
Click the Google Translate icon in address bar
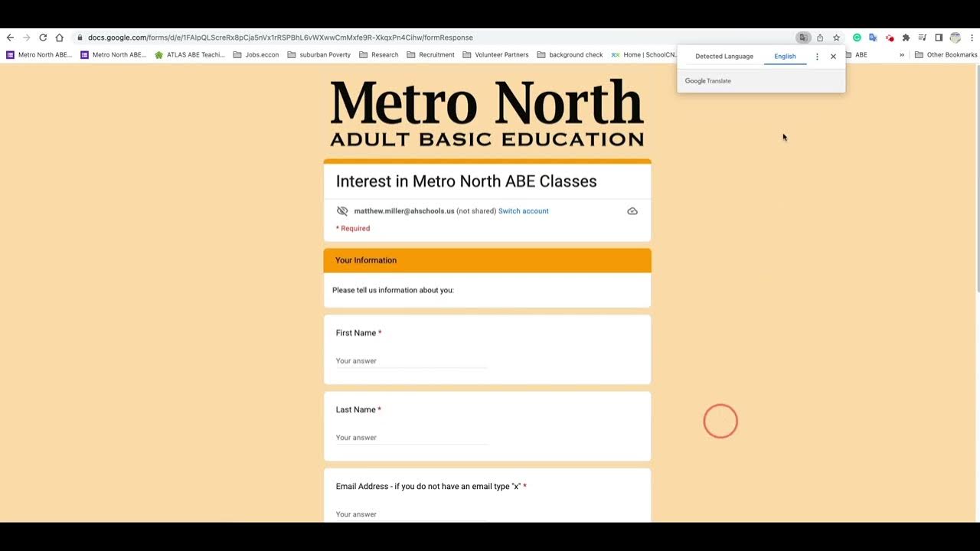[x=803, y=37]
